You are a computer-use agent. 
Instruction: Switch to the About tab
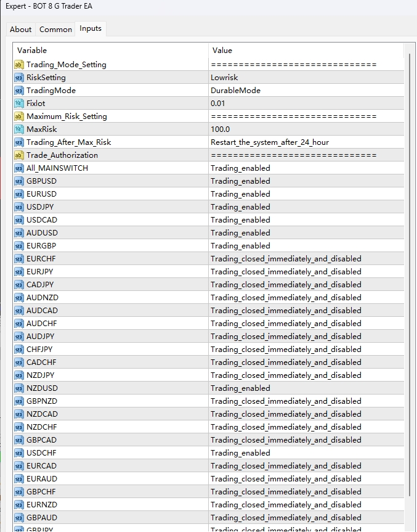20,30
